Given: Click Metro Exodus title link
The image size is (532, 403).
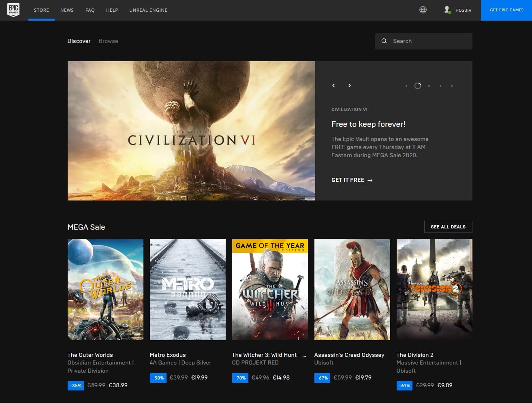Looking at the screenshot, I should point(168,355).
